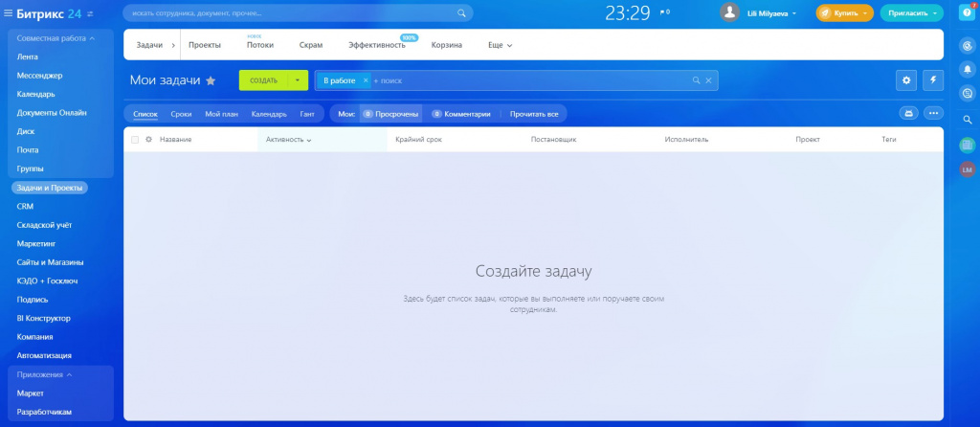Open Мессенджер in left menu
The width and height of the screenshot is (980, 427).
(x=39, y=76)
